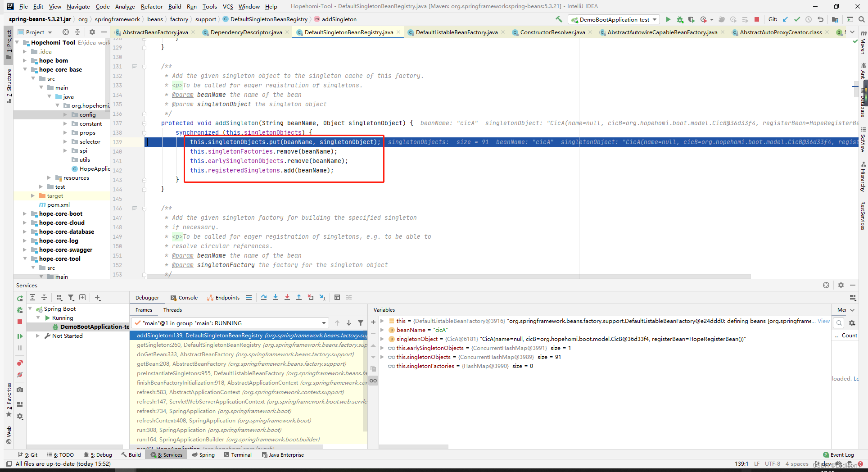Click Services panel settings gear
Viewport: 868px width, 472px height.
pyautogui.click(x=841, y=285)
